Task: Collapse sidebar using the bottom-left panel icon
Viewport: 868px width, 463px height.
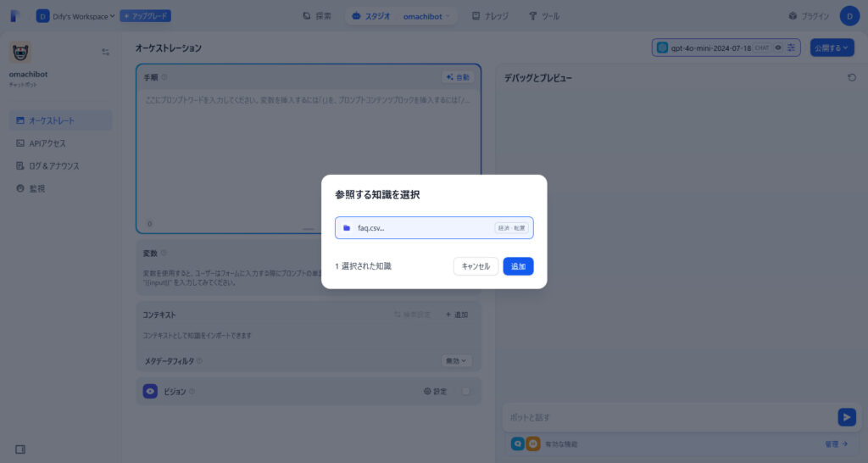Action: (21, 449)
